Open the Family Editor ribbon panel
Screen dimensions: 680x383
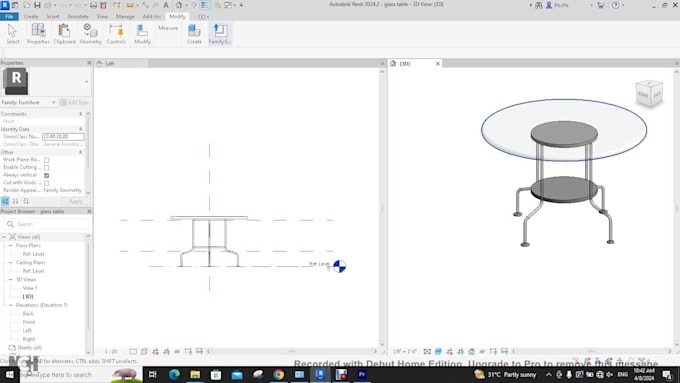pos(220,34)
